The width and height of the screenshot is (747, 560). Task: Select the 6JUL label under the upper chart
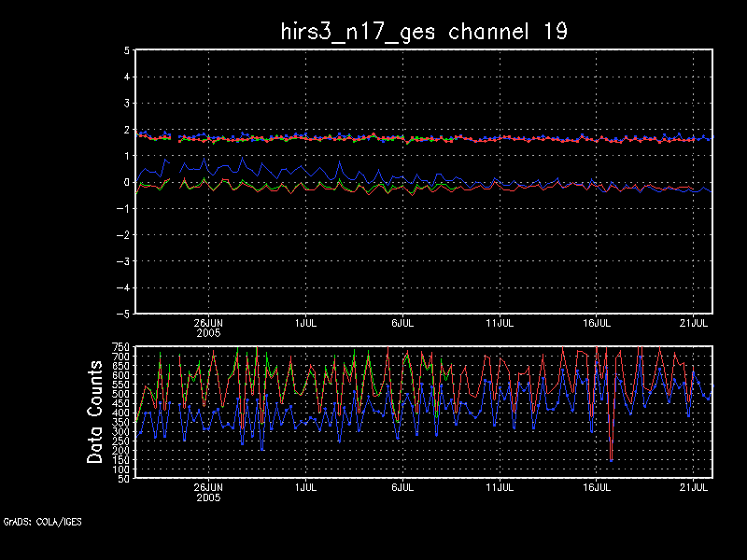[402, 322]
